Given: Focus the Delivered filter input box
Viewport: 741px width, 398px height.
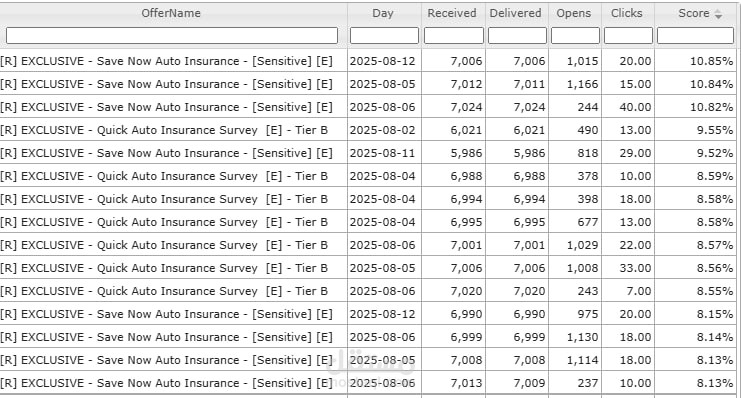Looking at the screenshot, I should tap(517, 35).
